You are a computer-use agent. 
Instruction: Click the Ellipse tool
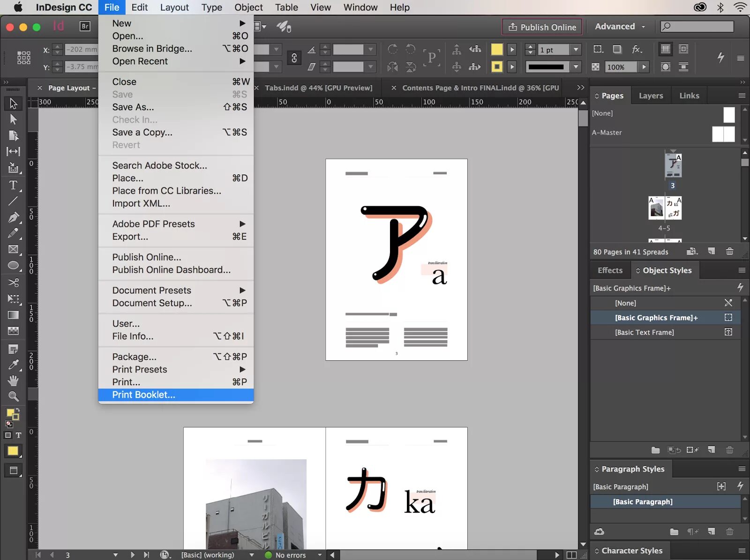(x=13, y=266)
